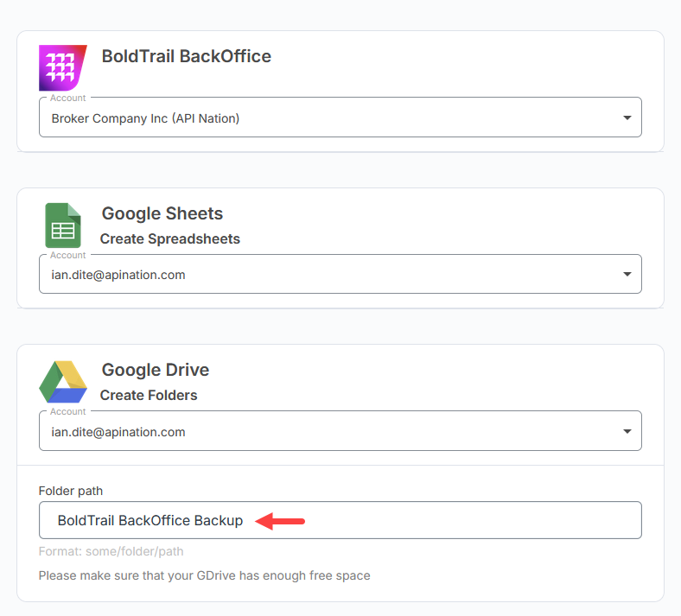Expand the Google Drive account dropdown arrow
The image size is (681, 616).
tap(627, 431)
